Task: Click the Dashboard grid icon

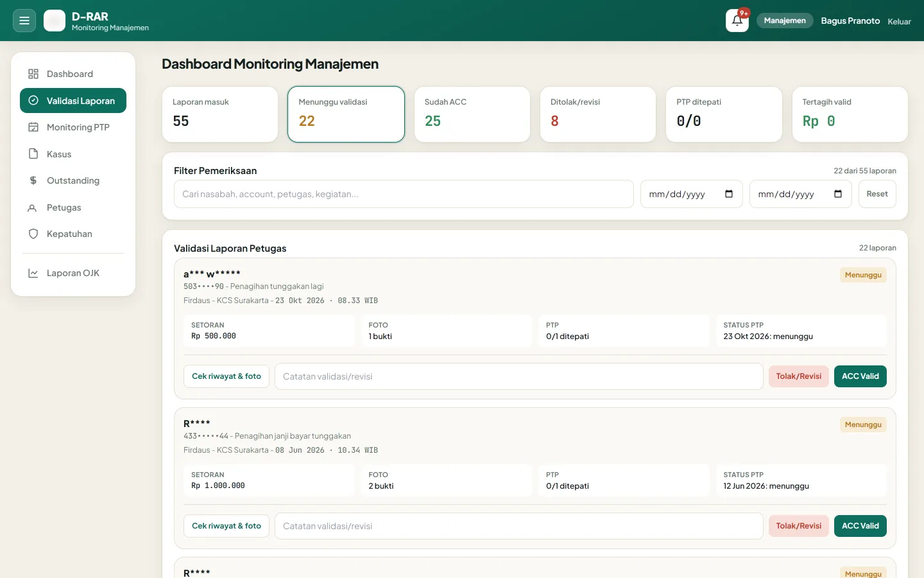Action: click(33, 74)
